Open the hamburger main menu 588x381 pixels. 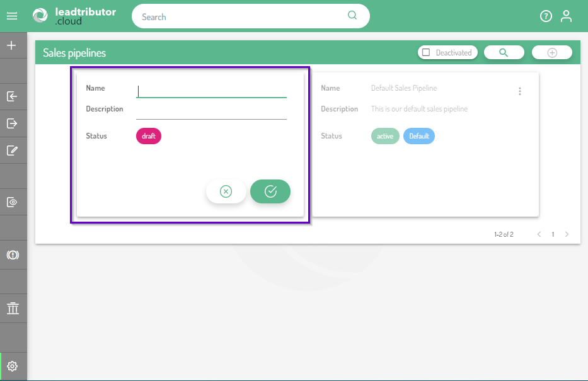(x=11, y=16)
